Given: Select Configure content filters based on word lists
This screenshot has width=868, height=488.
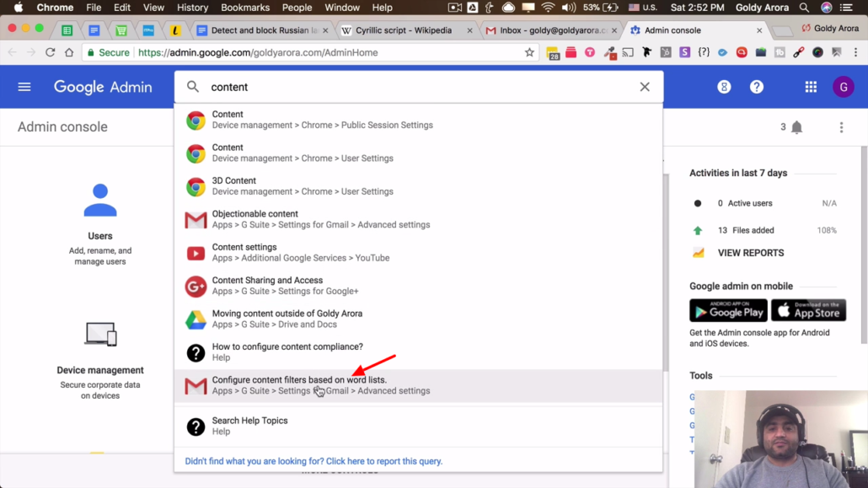Looking at the screenshot, I should pos(419,385).
